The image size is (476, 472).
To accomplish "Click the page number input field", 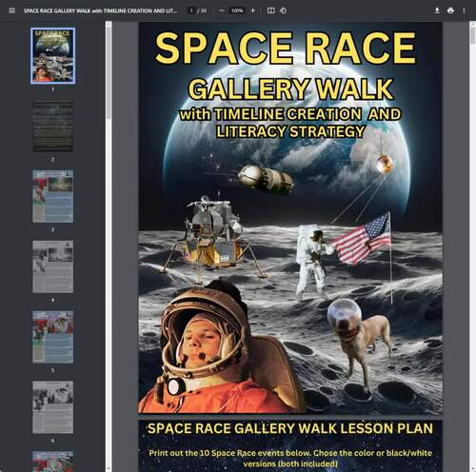I will 191,10.
